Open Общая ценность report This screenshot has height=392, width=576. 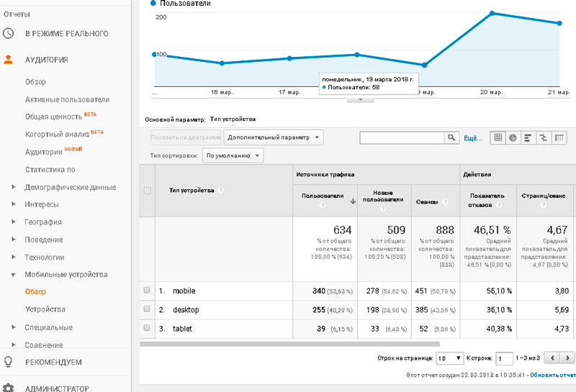[x=53, y=117]
